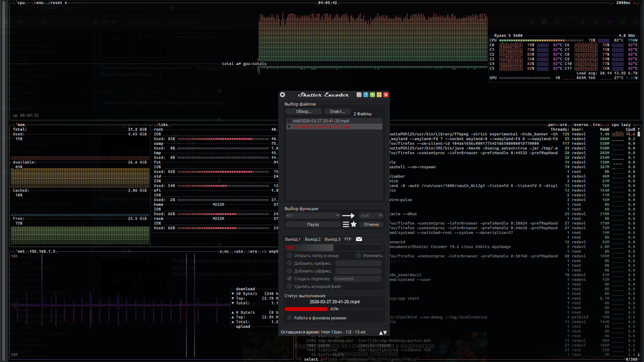Switch to the 'Выход 2' tab
Screen dimensions: 644x362
313,239
